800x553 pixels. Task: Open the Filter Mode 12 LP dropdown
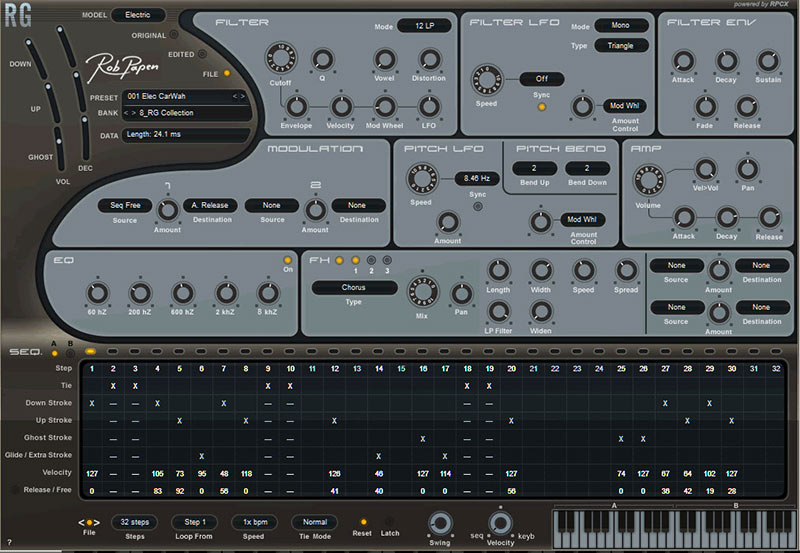[x=424, y=26]
